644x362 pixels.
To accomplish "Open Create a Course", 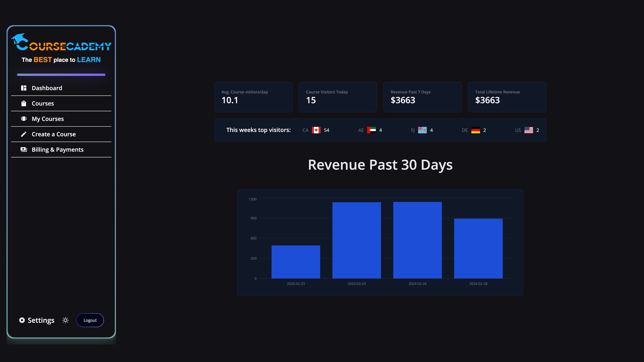I will [54, 134].
